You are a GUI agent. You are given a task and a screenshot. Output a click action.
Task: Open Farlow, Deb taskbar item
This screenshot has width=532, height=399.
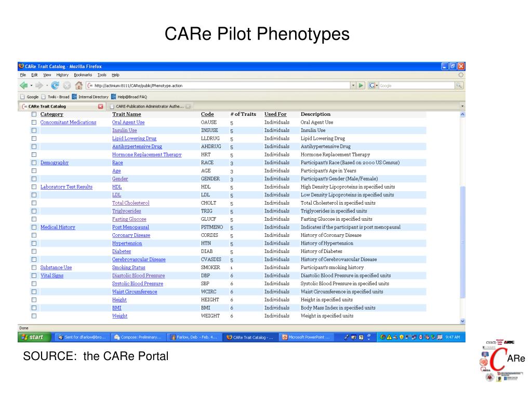[194, 337]
